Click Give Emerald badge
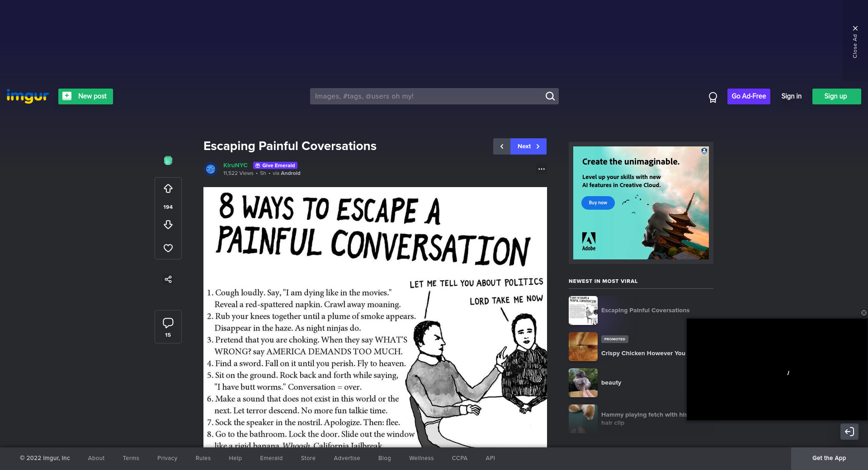This screenshot has height=470, width=868. tap(275, 165)
